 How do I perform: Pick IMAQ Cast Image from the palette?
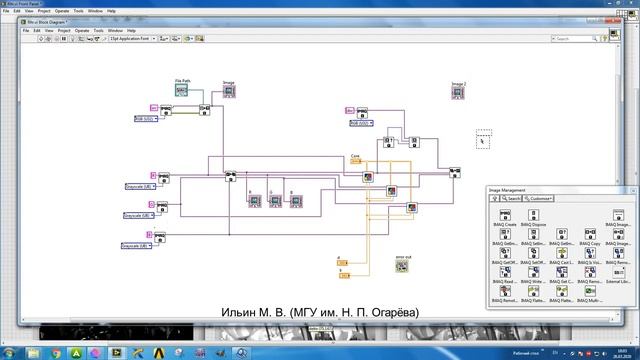click(562, 253)
